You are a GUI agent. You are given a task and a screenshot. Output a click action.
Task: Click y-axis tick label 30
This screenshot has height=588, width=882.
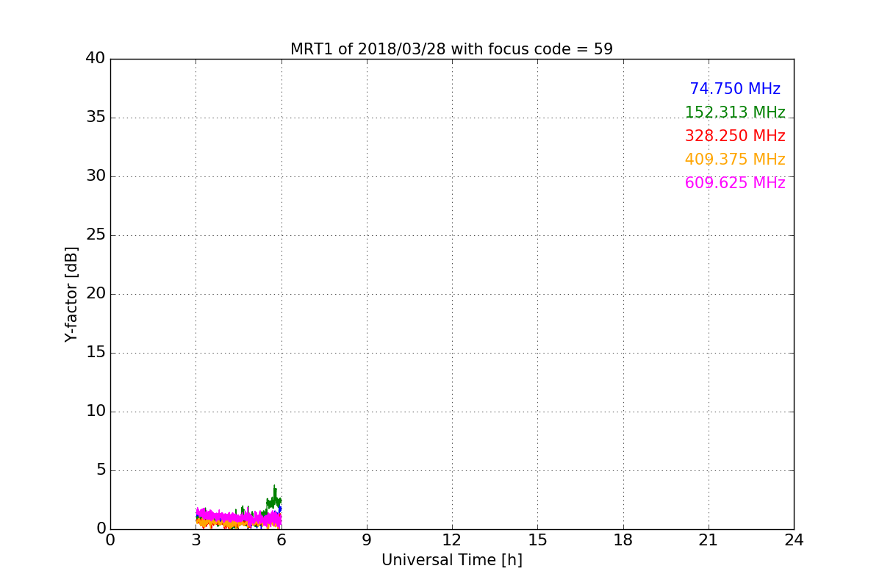point(96,176)
